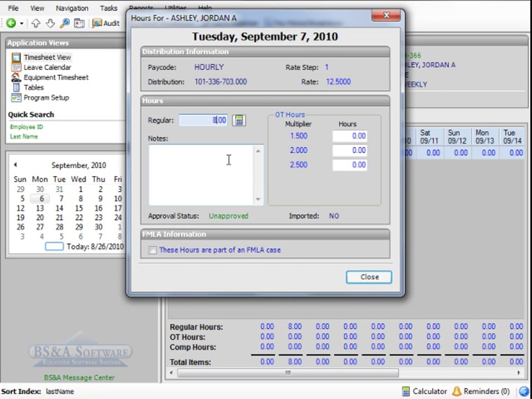Image resolution: width=532 pixels, height=399 pixels.
Task: Click the Sun 09/12 column header
Action: coord(457,137)
